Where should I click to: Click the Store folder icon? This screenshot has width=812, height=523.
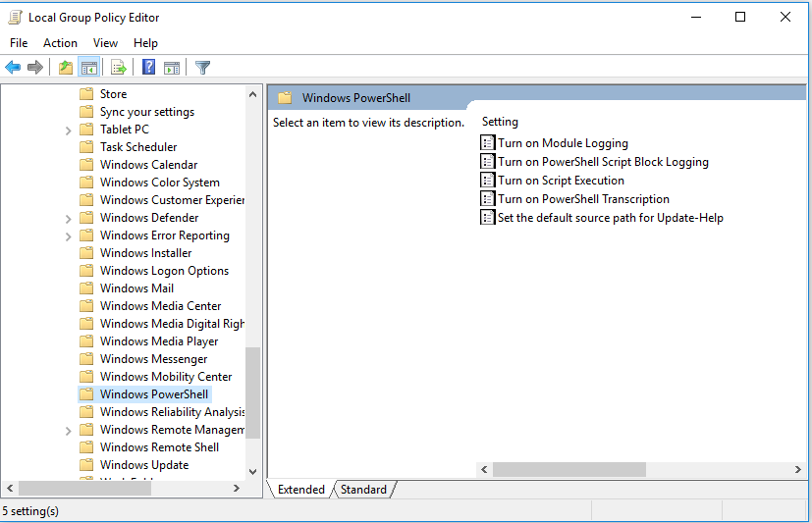[86, 93]
